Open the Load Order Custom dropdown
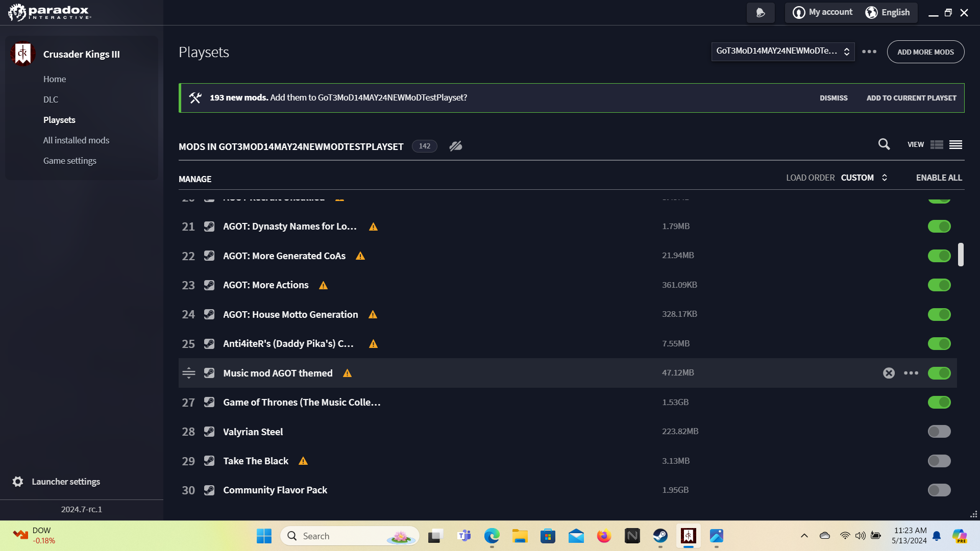Image resolution: width=980 pixels, height=551 pixels. [864, 178]
